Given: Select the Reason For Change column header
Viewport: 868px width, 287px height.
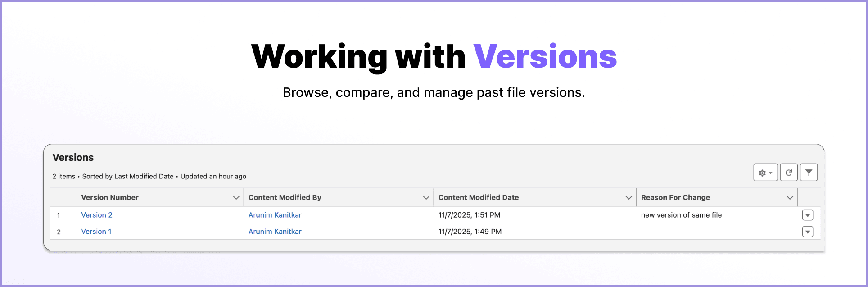Looking at the screenshot, I should pos(675,197).
